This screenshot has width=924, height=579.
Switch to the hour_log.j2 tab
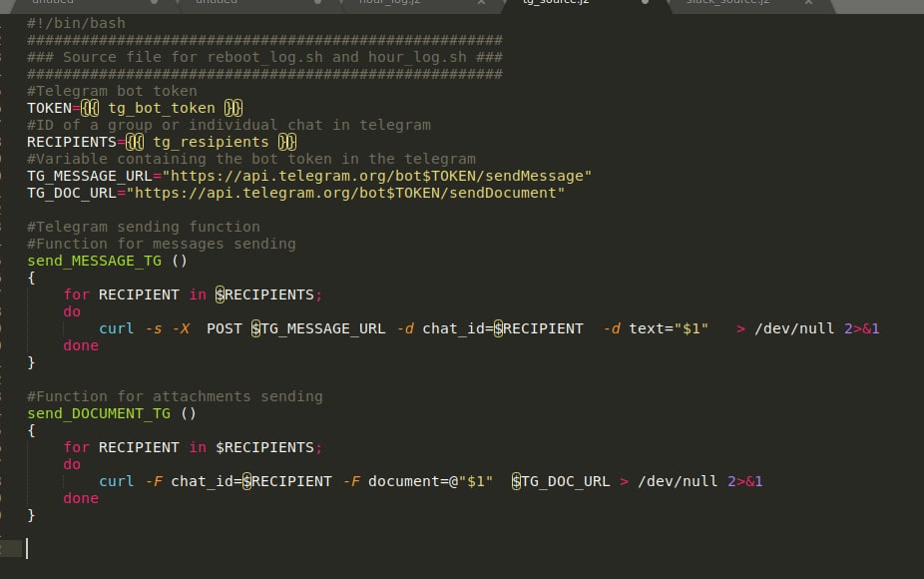(x=390, y=3)
